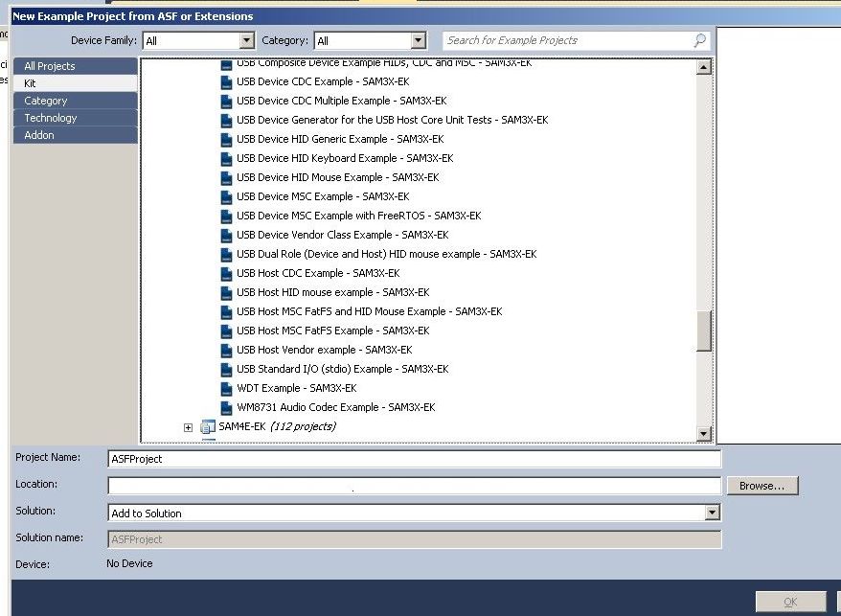Open the Category dropdown
This screenshot has width=841, height=616.
(419, 40)
